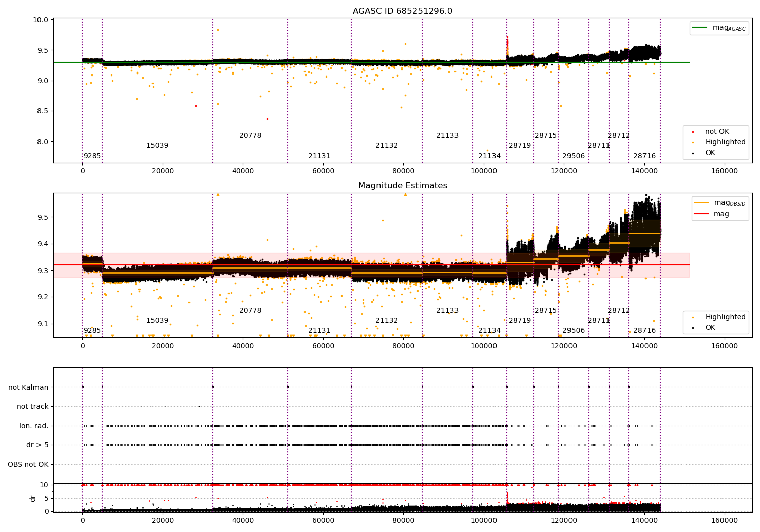Click obsid label 21134 in the AGASC plot
Image resolution: width=760 pixels, height=532 pixels.
(x=489, y=156)
